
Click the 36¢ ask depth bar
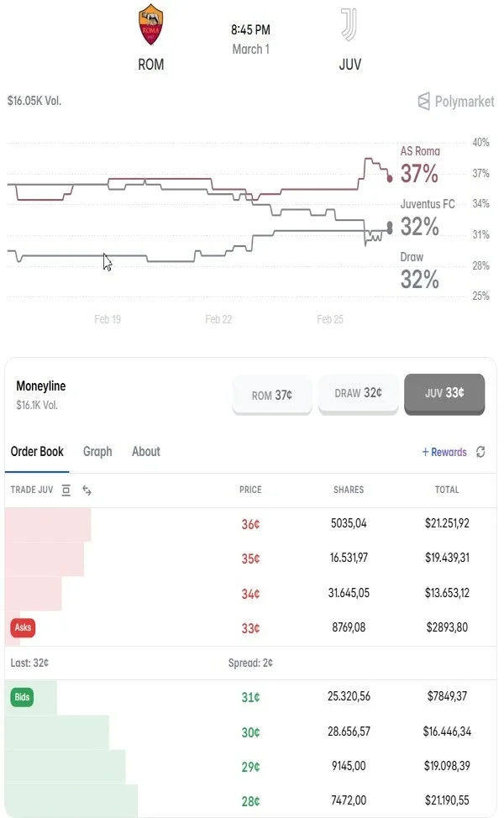coord(48,524)
